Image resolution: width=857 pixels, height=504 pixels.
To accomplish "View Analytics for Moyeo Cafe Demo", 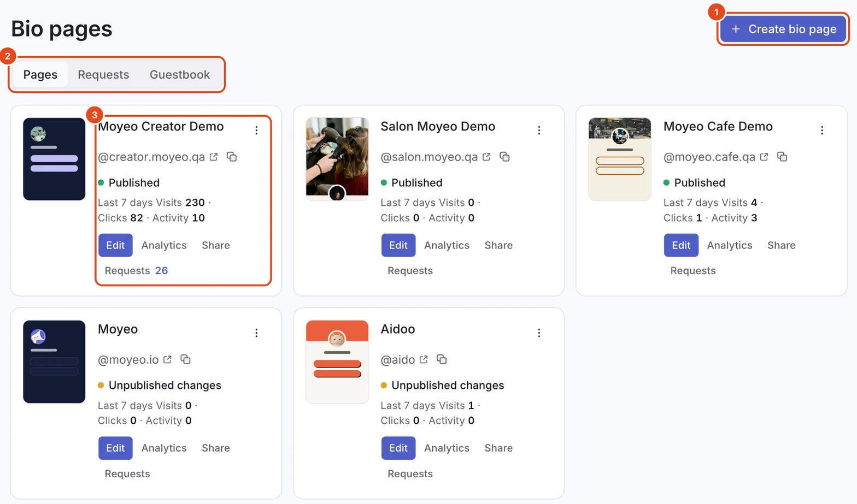I will pyautogui.click(x=730, y=245).
